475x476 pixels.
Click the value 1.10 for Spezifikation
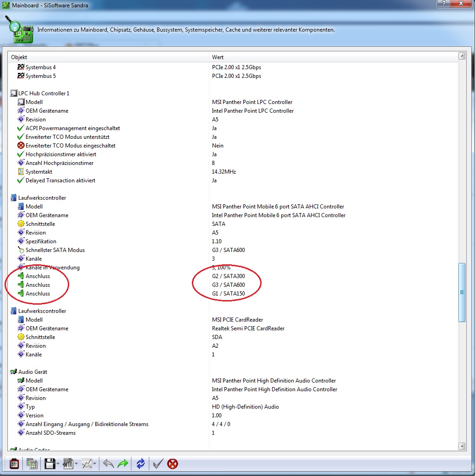217,241
